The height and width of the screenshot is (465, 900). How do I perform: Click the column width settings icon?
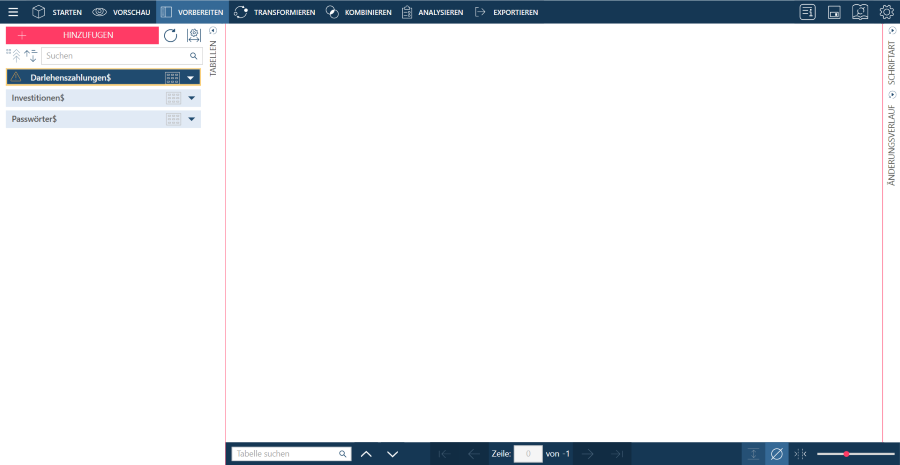[194, 36]
